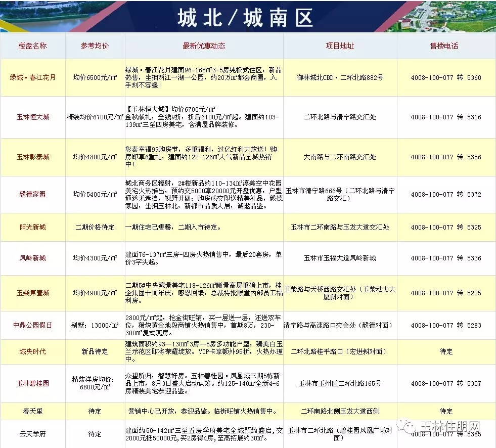This screenshot has width=496, height=448.
Task: Click the 均价4300元/㎡ price cell
Action: (95, 258)
